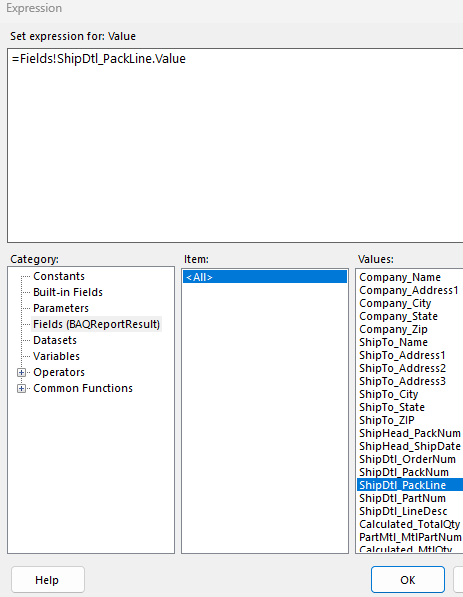Choose ShipDtl_PackNum in Values list

coord(404,472)
